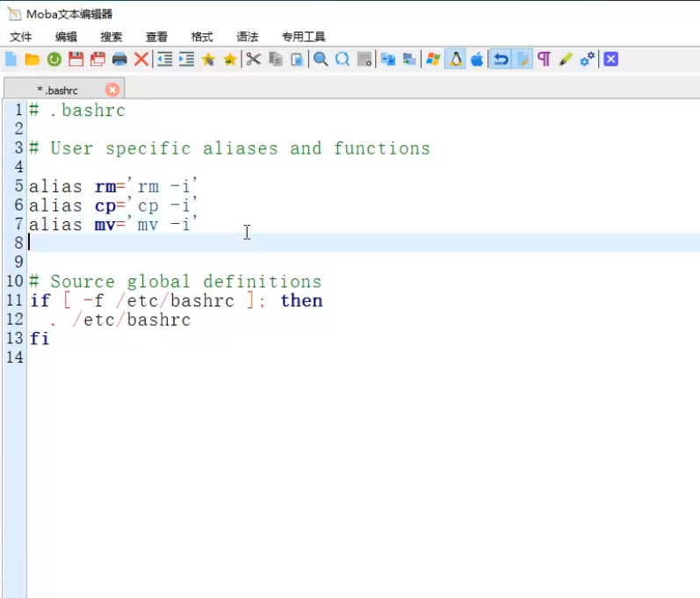This screenshot has width=700, height=598.
Task: Open settings with the blue gears icon
Action: pos(587,60)
